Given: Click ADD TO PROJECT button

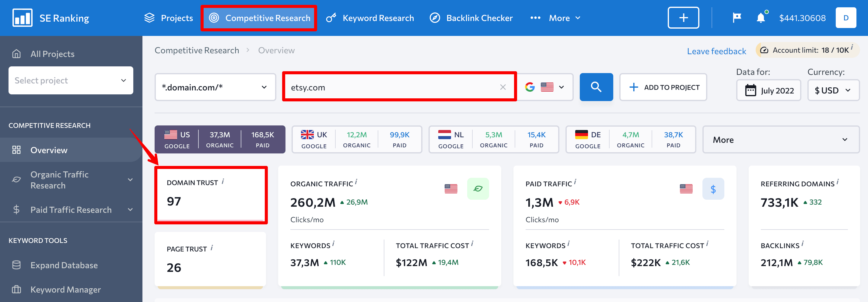Looking at the screenshot, I should (x=663, y=87).
